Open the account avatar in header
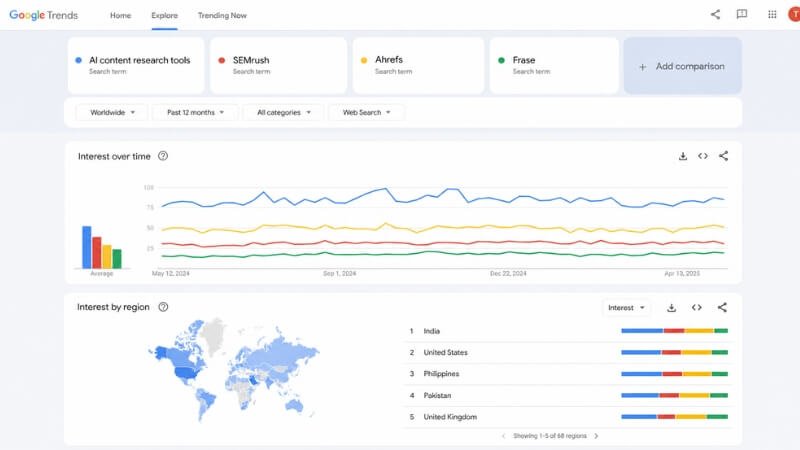This screenshot has height=450, width=800. coord(794,14)
